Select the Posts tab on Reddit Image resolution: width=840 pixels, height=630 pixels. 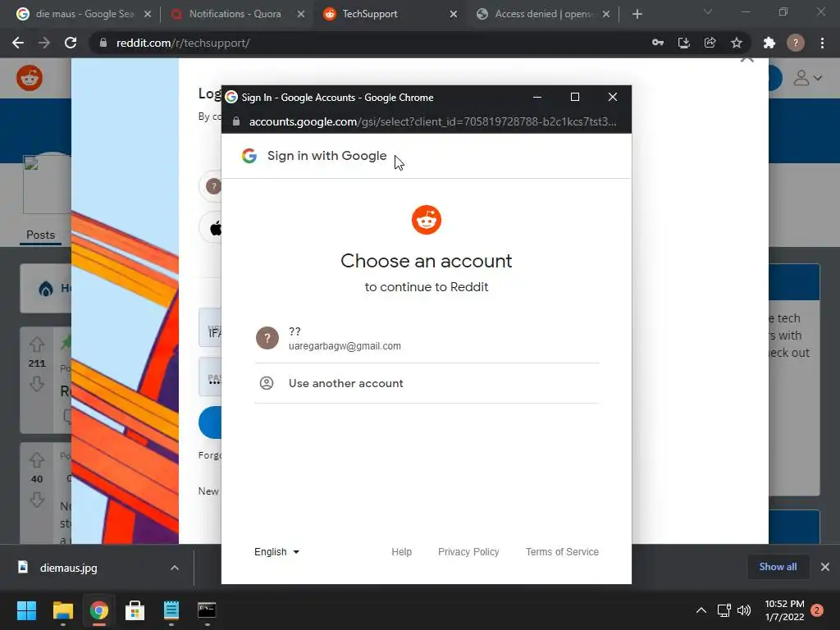point(41,235)
